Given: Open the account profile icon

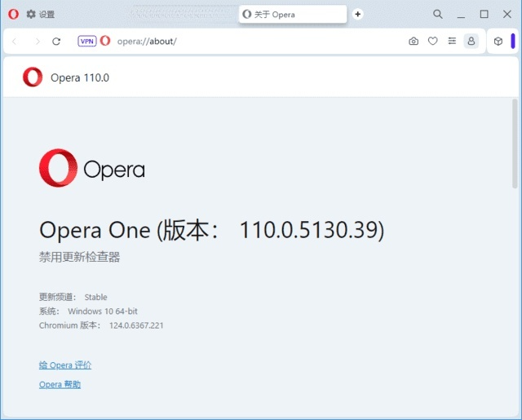Looking at the screenshot, I should pos(471,42).
